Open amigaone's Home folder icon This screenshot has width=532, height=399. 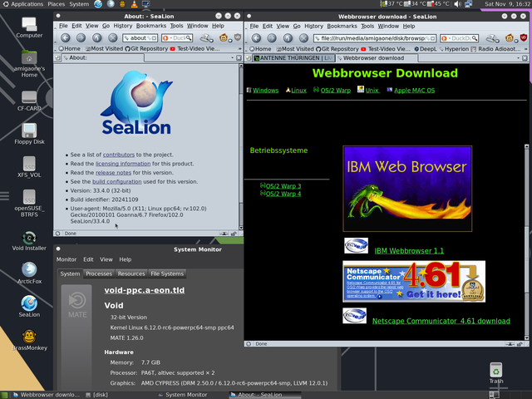pyautogui.click(x=29, y=64)
